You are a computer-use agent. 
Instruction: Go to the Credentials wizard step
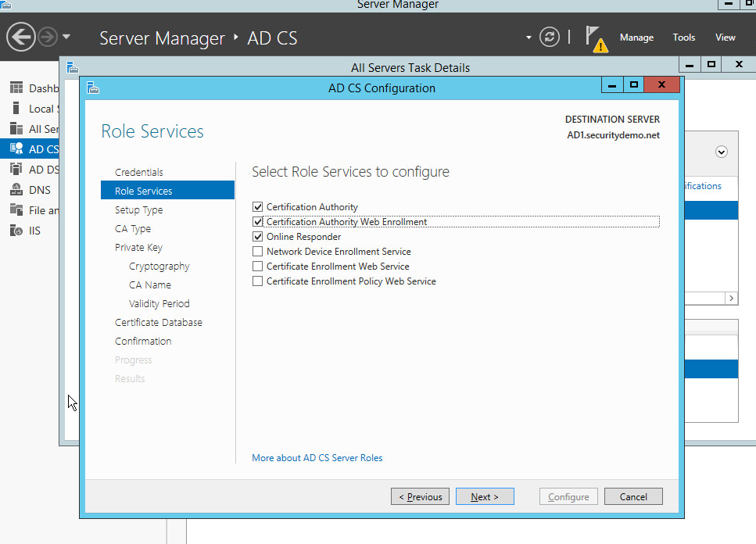[x=139, y=172]
